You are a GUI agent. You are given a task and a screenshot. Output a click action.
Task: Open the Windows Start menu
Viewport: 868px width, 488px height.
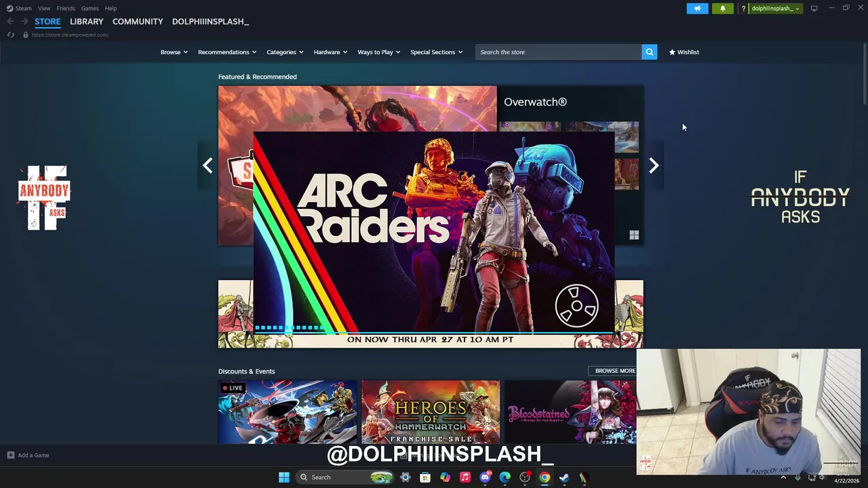pos(284,477)
